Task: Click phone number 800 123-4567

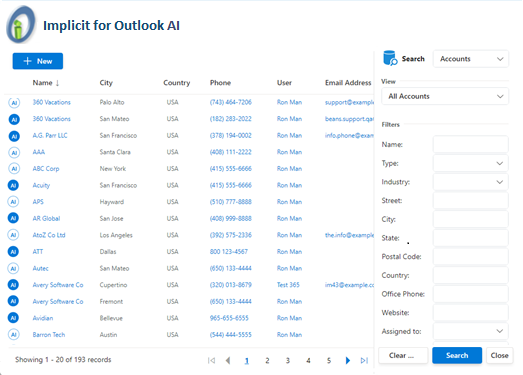Action: [x=229, y=252]
